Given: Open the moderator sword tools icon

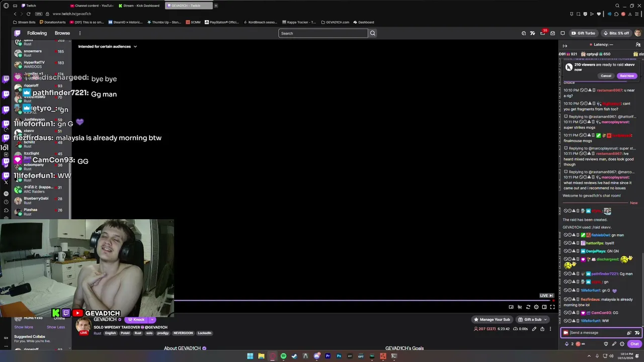Looking at the screenshot, I should click(x=614, y=344).
